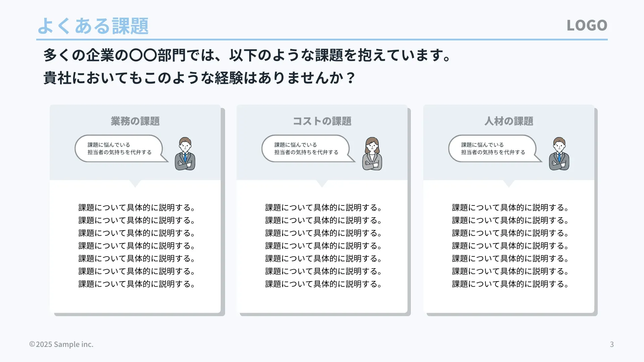Select the 業務の課題 card heading
Screen dimensions: 644x362
coord(135,121)
